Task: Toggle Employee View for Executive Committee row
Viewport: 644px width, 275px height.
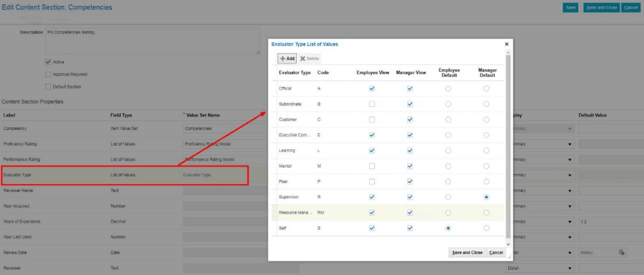Action: (372, 135)
